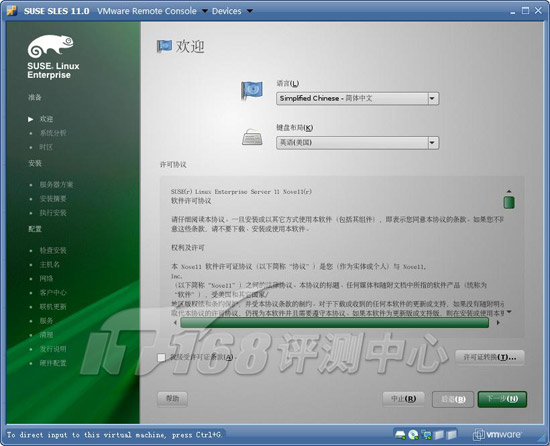Click the SUSE chameleon logo

pyautogui.click(x=51, y=46)
